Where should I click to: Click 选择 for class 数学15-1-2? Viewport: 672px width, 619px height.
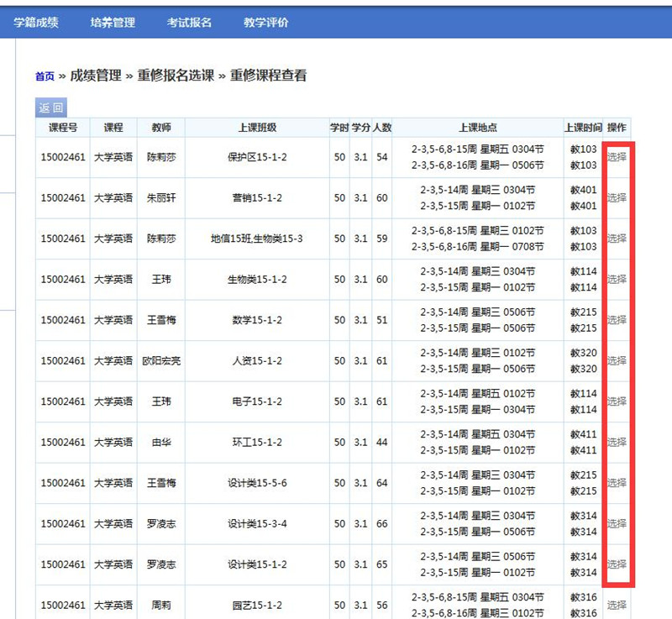617,320
